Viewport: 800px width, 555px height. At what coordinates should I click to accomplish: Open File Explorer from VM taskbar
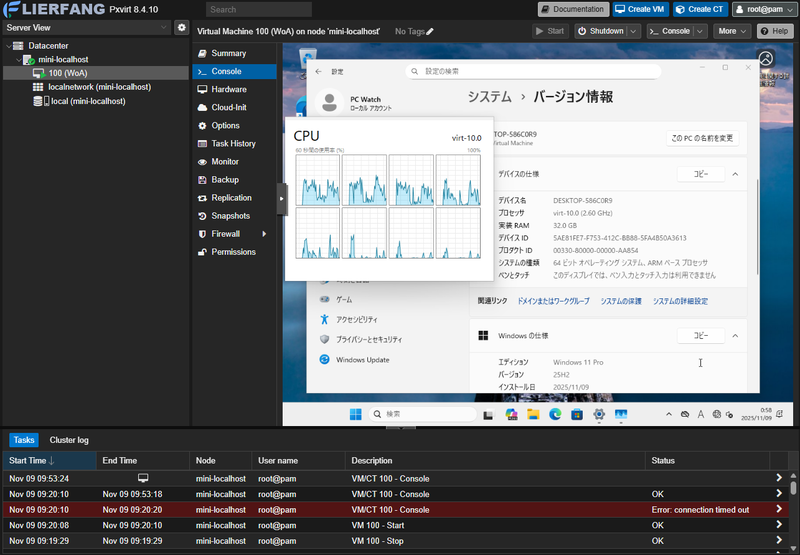coord(533,414)
